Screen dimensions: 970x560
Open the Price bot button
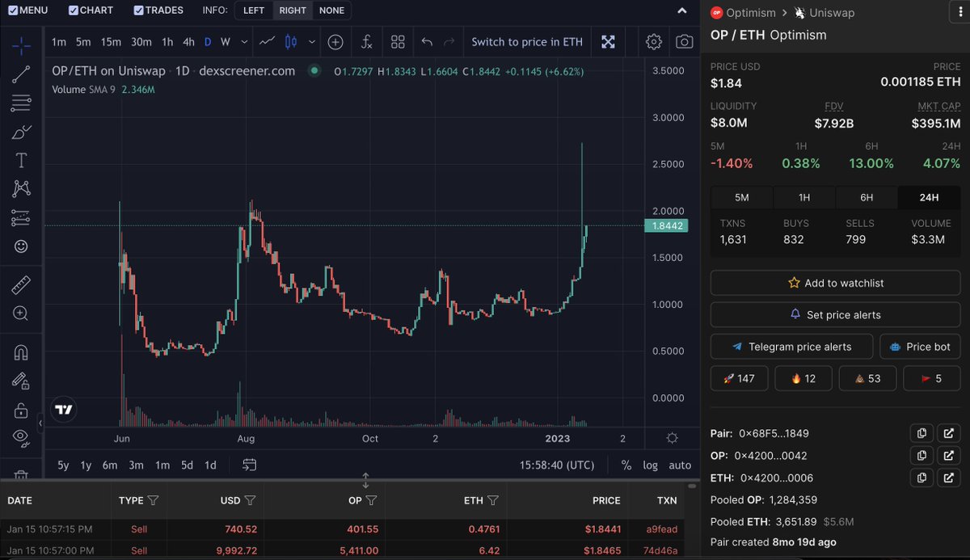[x=920, y=346]
